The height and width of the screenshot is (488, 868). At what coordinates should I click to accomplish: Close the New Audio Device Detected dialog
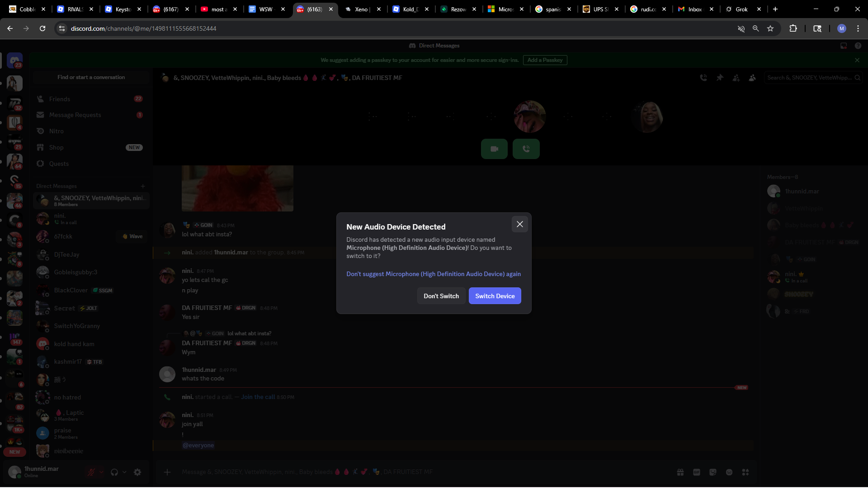coord(520,224)
